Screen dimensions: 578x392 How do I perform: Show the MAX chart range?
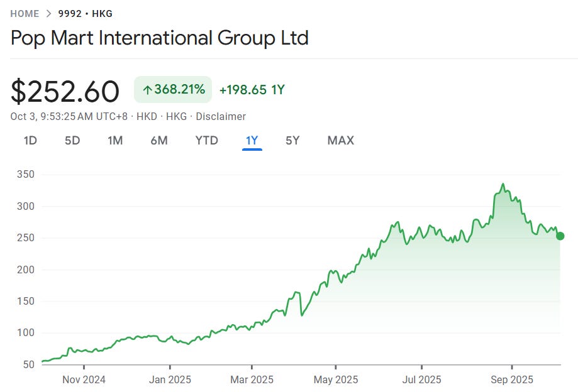341,140
